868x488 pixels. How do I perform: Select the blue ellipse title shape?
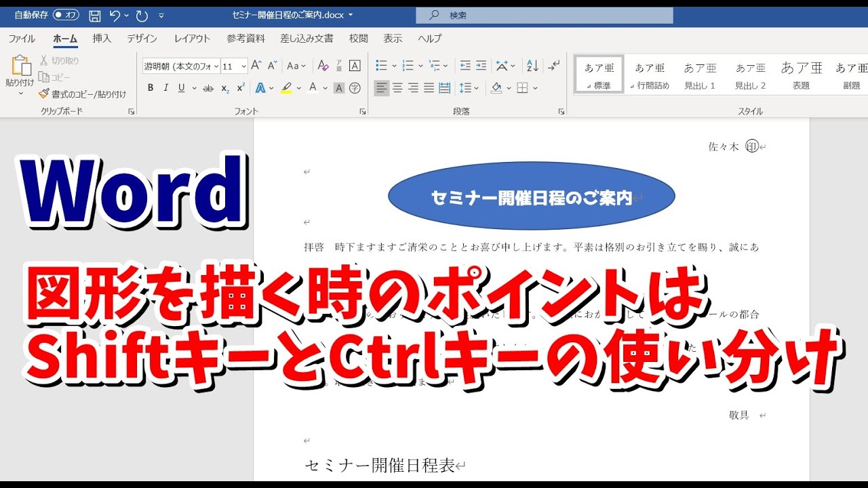(532, 196)
